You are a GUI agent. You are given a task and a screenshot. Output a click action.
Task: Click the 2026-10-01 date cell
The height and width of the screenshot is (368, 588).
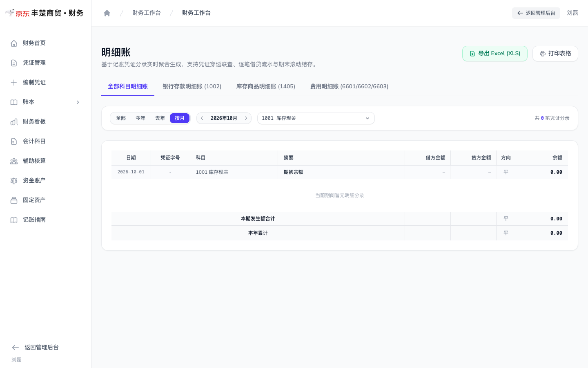pyautogui.click(x=131, y=172)
